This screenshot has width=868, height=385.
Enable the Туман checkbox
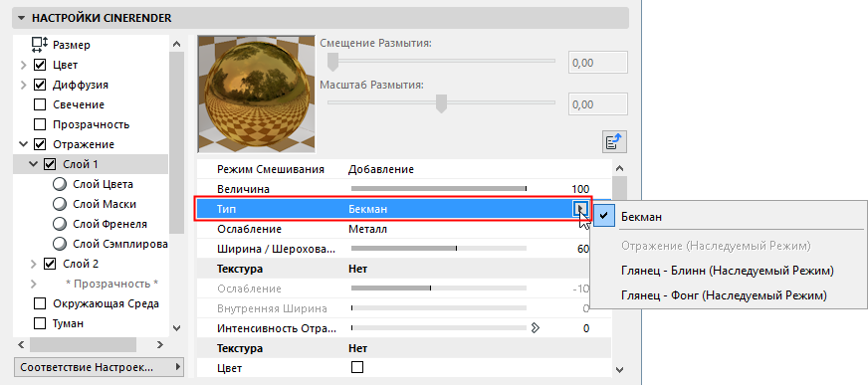coord(40,323)
